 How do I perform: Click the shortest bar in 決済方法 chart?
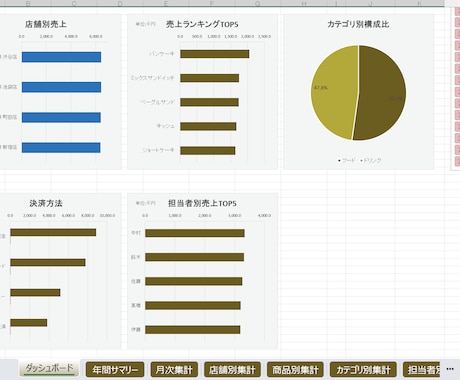pyautogui.click(x=29, y=323)
